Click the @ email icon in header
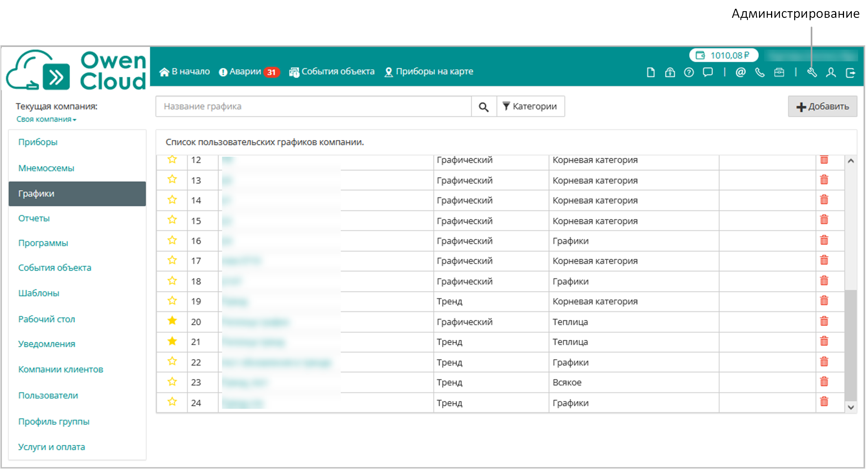The width and height of the screenshot is (868, 469). pos(740,72)
